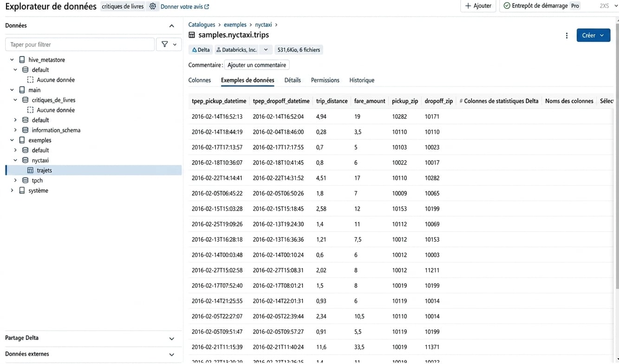Click dropoff_zip cell 11371
Viewport: 619px width, 364px height.
point(432,347)
